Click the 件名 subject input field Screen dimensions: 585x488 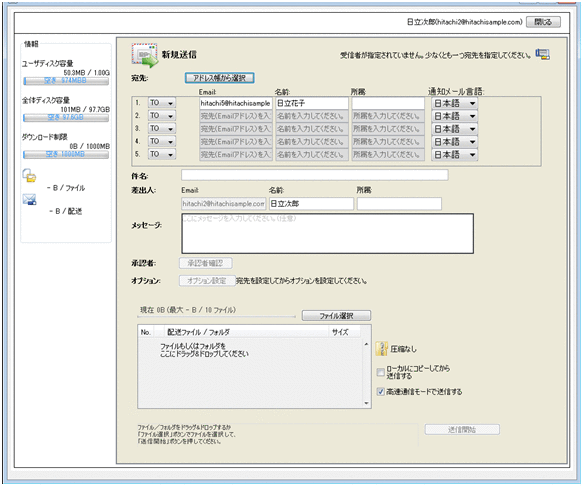[315, 175]
